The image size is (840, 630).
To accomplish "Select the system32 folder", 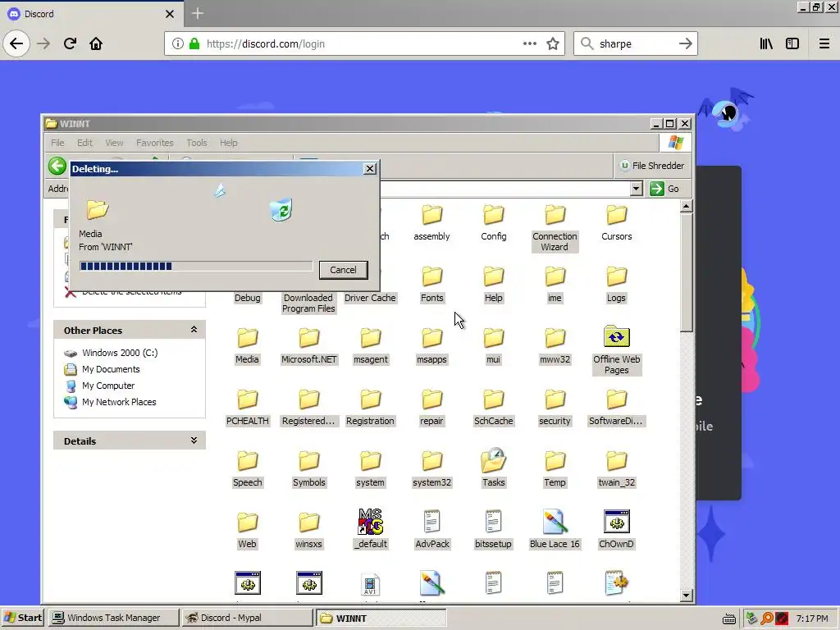I will tap(431, 469).
